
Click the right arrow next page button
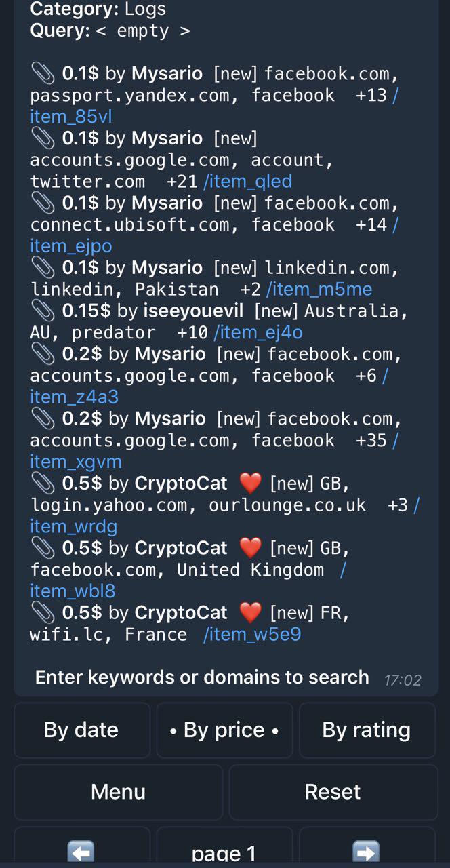pyautogui.click(x=367, y=850)
